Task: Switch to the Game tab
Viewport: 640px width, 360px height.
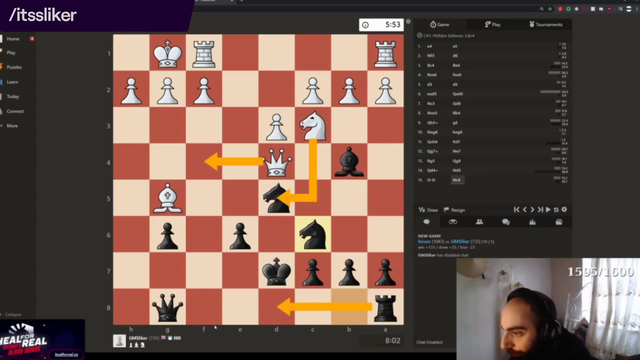Action: (x=440, y=24)
